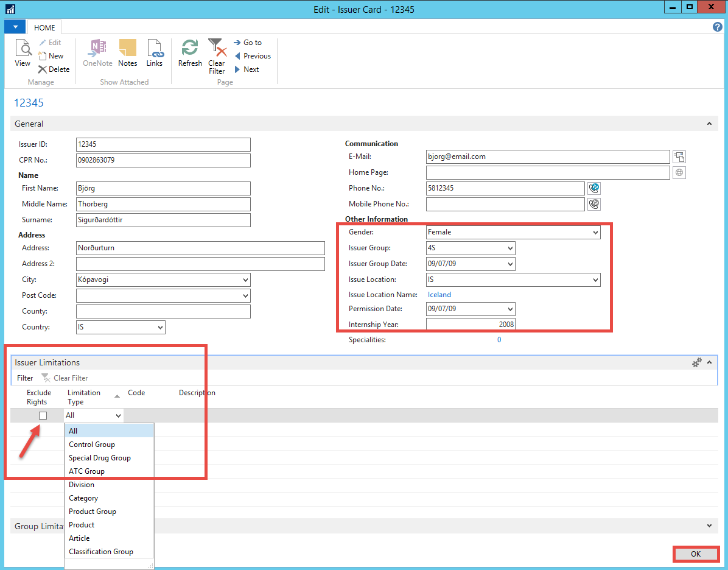Click the Delete icon in Manage group

pyautogui.click(x=54, y=69)
